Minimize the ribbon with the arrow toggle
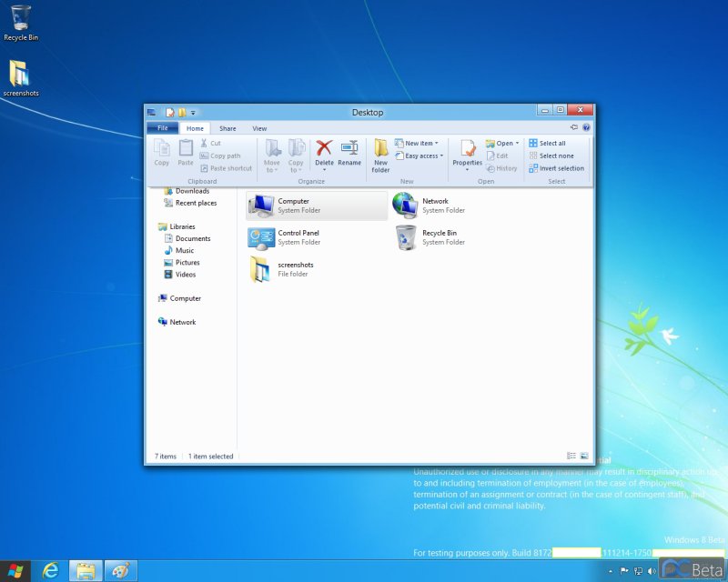728x582 pixels. coord(574,128)
